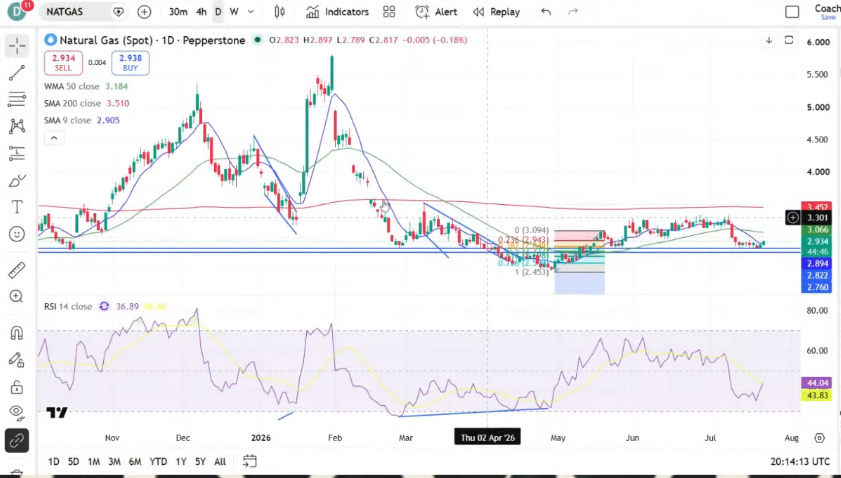Open chart settings gear by time axis

(820, 438)
